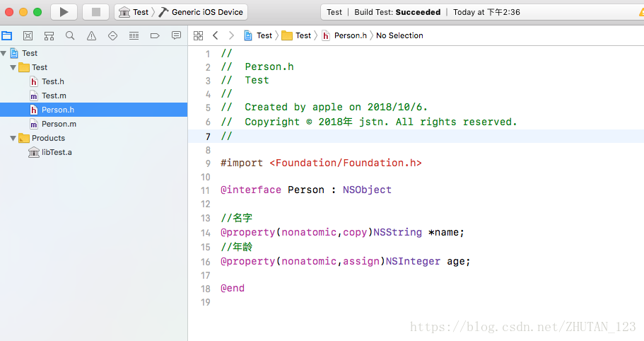Viewport: 644px width, 341px height.
Task: Open the Breakpoint navigator
Action: [x=155, y=36]
